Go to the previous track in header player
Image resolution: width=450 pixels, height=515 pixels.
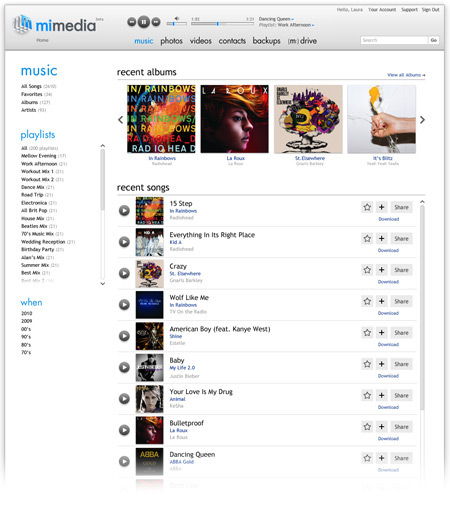coord(132,22)
